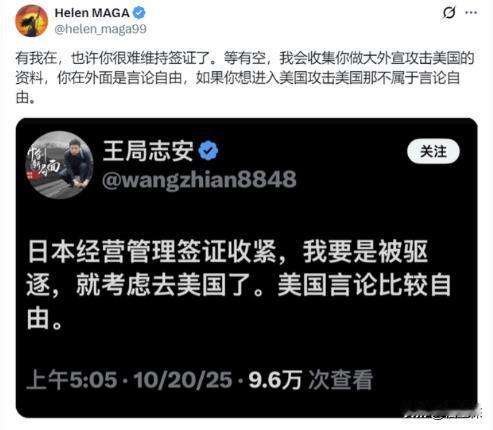The image size is (493, 430).
Task: Open the Helen MAGA display name link
Action: pyautogui.click(x=92, y=13)
